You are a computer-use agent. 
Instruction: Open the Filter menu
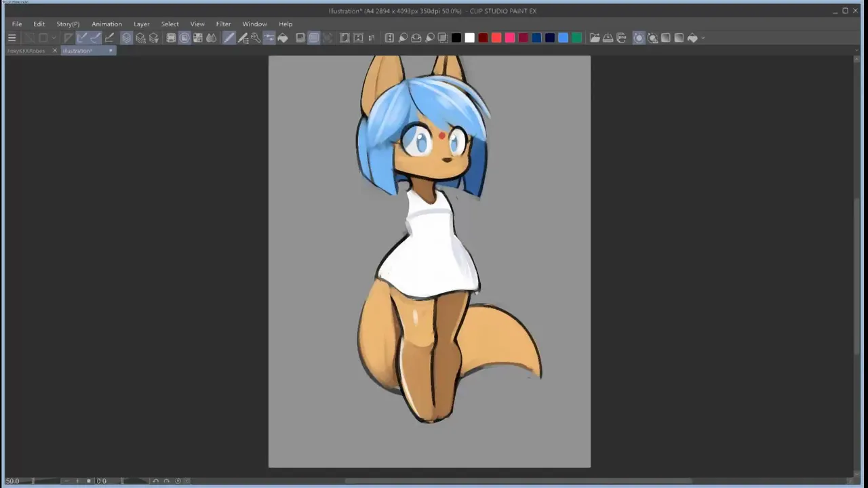point(223,24)
